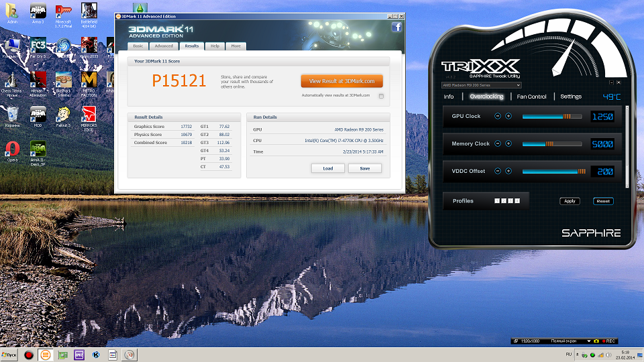This screenshot has height=362, width=644.
Task: Select the Metro 2033 desktop shortcut
Action: click(89, 48)
